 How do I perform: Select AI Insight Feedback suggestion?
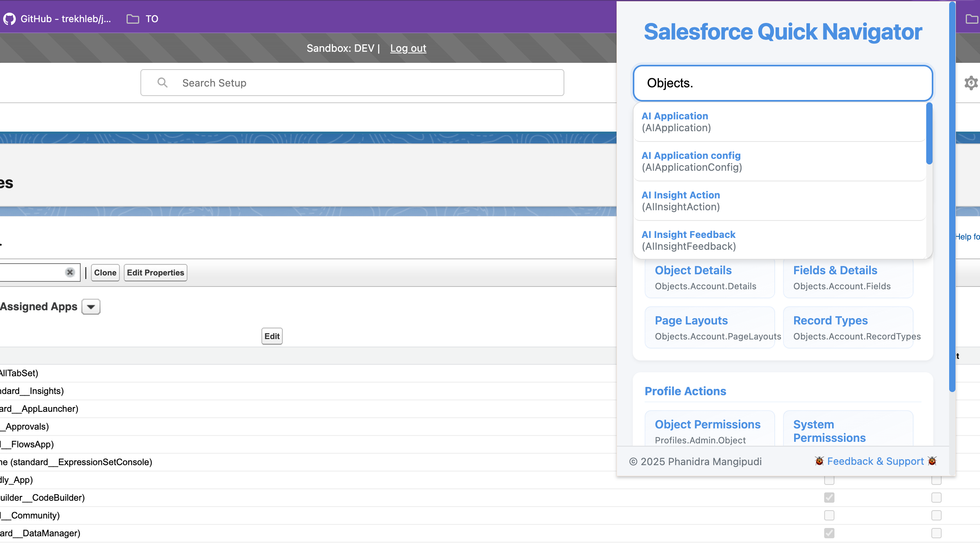(x=779, y=240)
